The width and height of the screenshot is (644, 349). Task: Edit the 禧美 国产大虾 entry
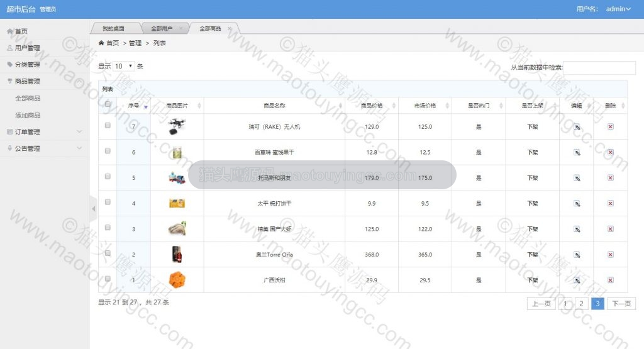577,229
